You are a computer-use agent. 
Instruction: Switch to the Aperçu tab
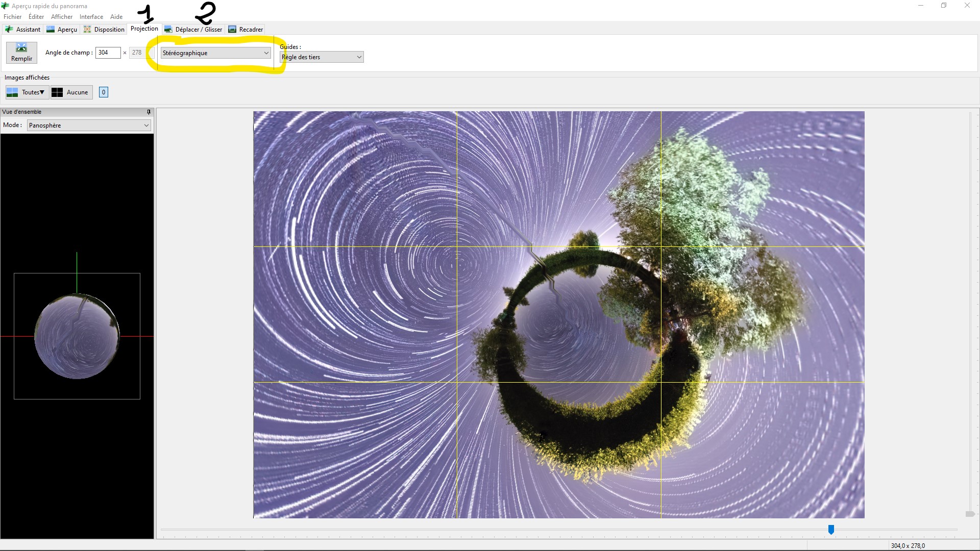(62, 30)
